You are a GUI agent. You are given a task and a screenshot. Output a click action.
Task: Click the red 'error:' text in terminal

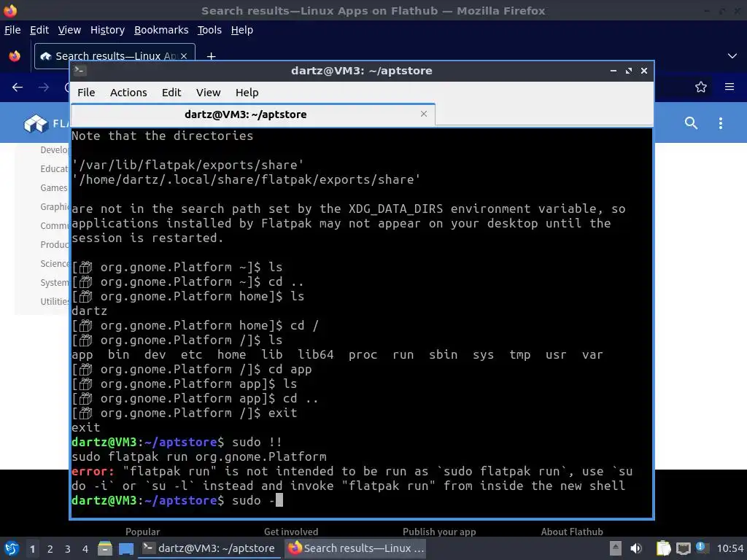point(93,472)
